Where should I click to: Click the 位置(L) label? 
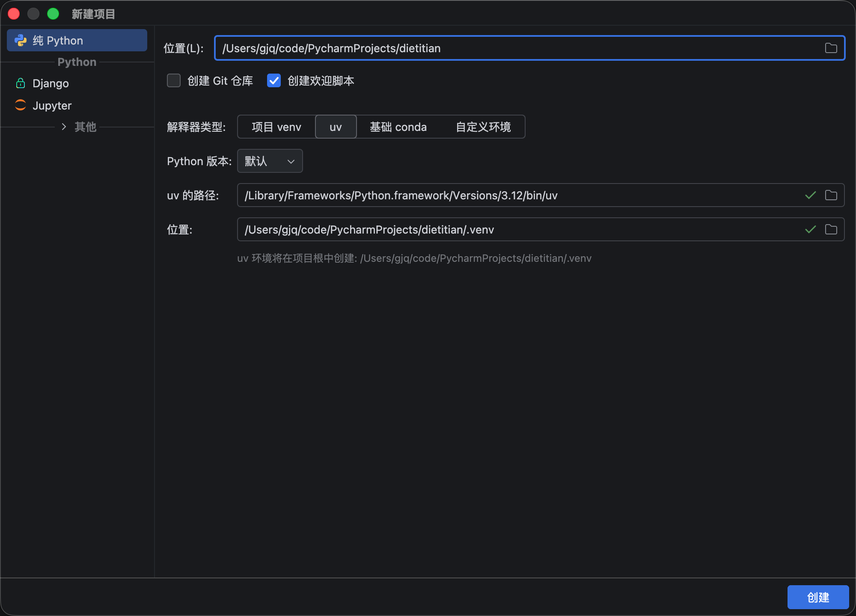[x=184, y=48]
